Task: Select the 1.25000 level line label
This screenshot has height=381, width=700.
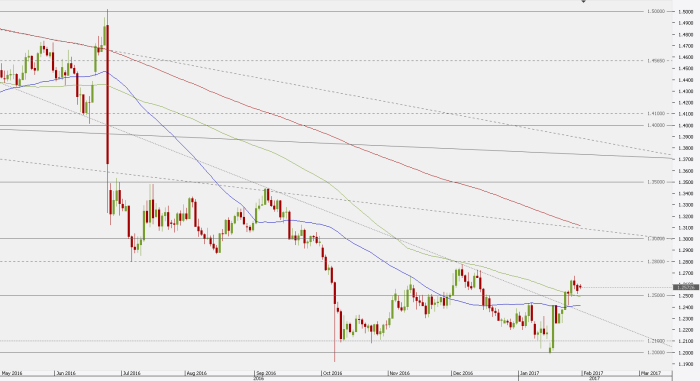Action: point(656,295)
